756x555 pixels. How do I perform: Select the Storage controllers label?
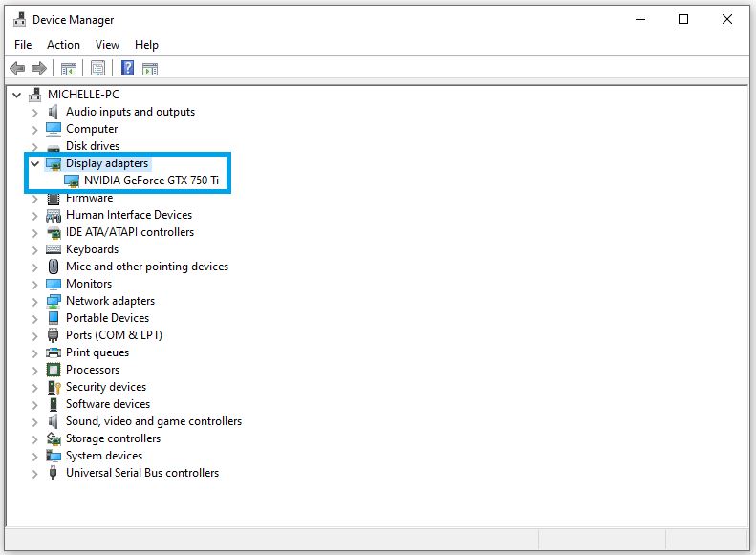113,438
